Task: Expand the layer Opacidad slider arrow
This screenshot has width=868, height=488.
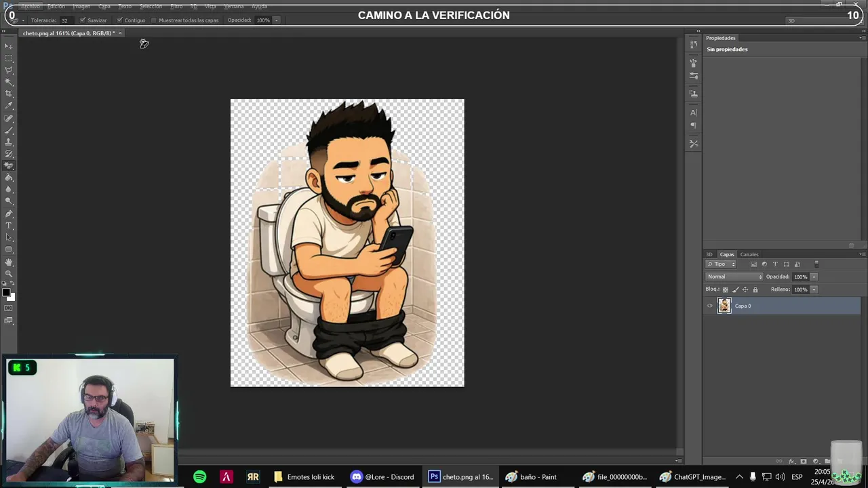Action: pyautogui.click(x=814, y=277)
